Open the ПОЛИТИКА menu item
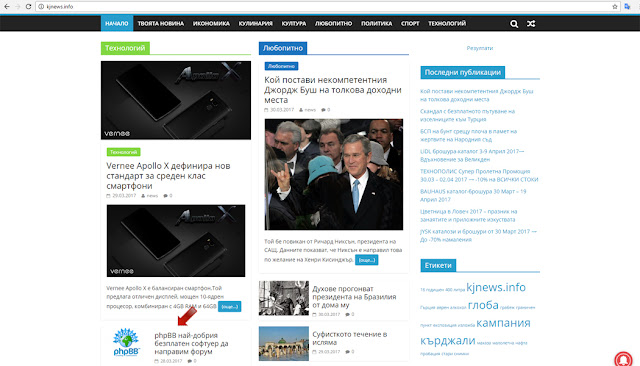The image size is (640, 366). click(x=376, y=23)
